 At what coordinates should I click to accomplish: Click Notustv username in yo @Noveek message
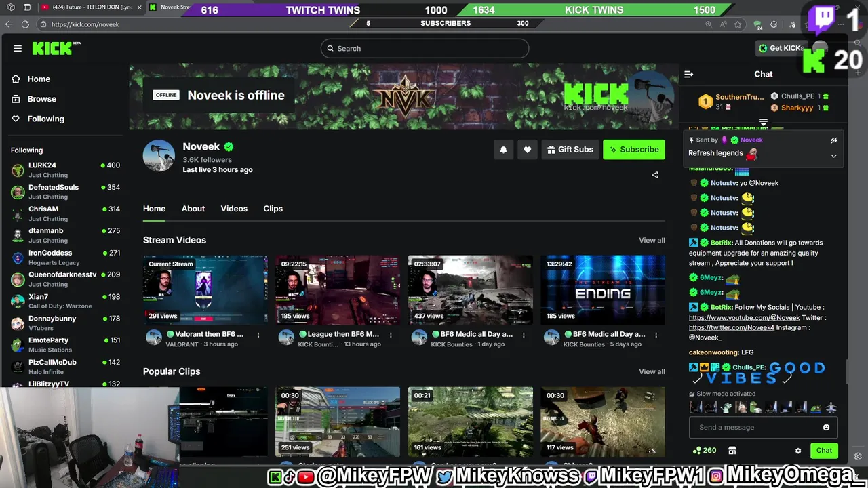pyautogui.click(x=724, y=183)
